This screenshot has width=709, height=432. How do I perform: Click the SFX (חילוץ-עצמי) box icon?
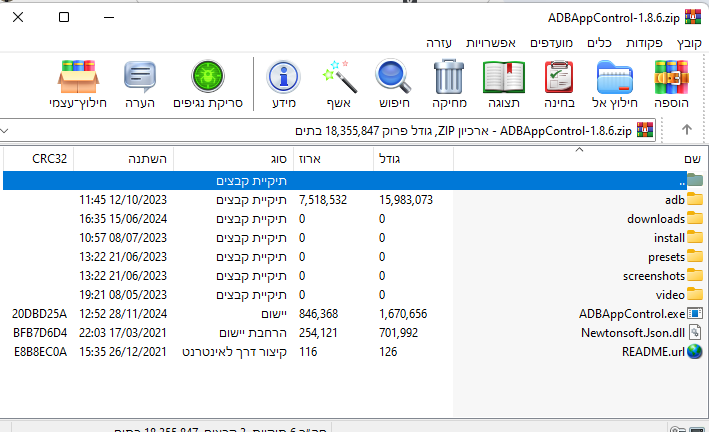click(77, 83)
